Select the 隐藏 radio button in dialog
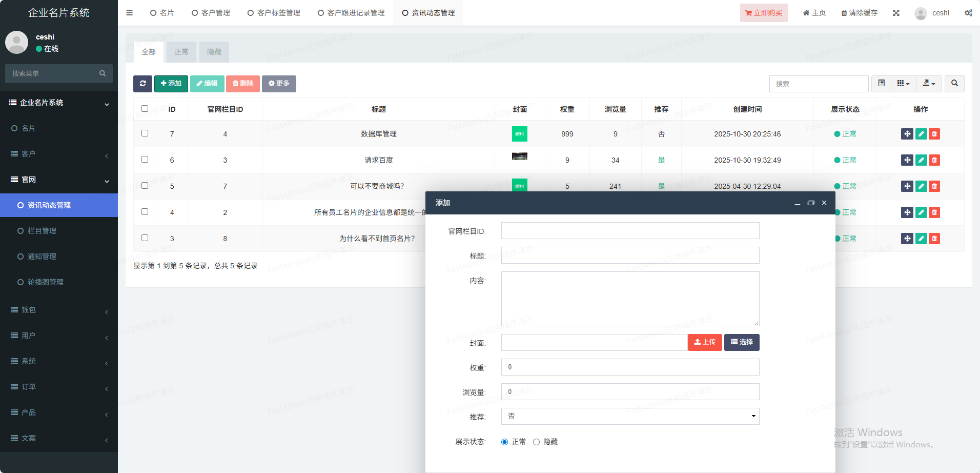This screenshot has width=980, height=473. pyautogui.click(x=536, y=442)
